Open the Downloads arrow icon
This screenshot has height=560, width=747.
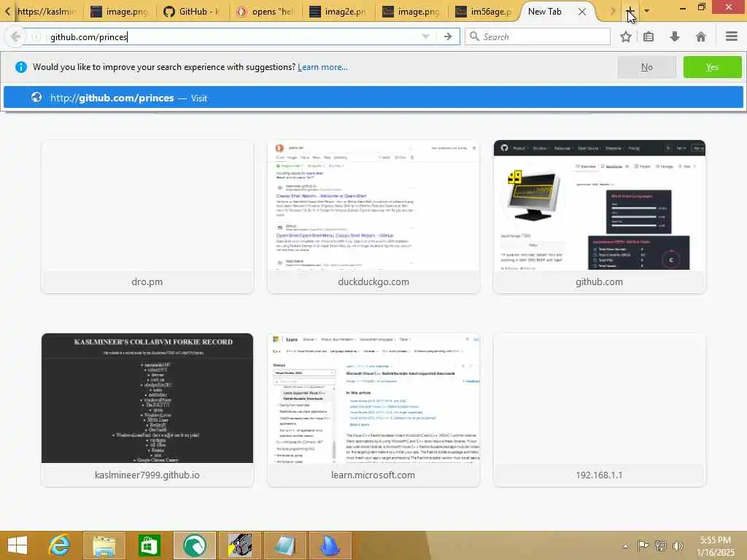coord(675,36)
